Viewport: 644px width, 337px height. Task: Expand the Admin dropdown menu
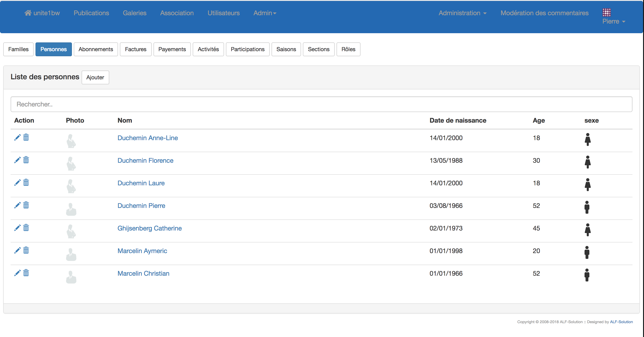265,13
